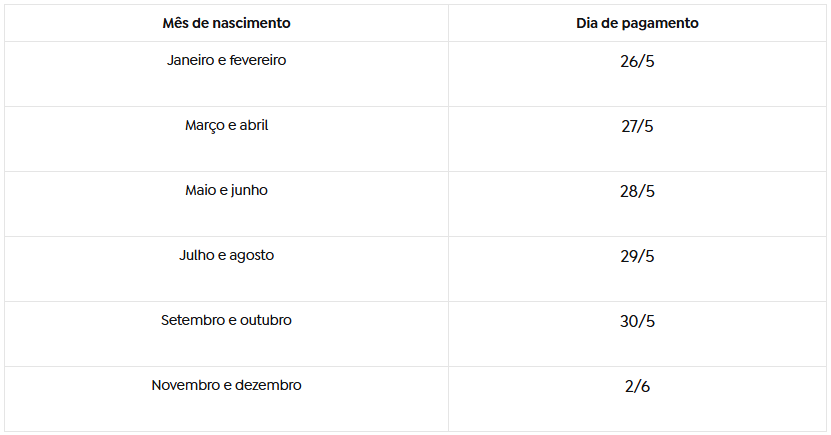
Task: Select the 27/5 payment date
Action: 637,127
